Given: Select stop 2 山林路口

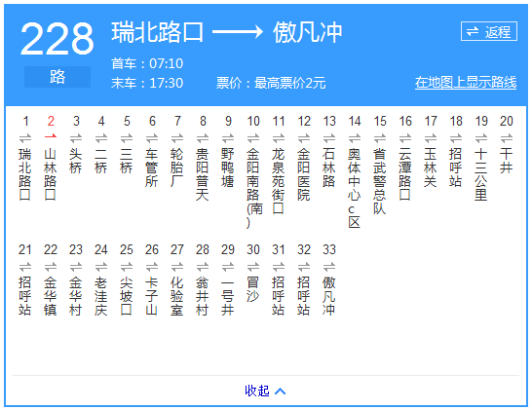Looking at the screenshot, I should click(x=51, y=174).
